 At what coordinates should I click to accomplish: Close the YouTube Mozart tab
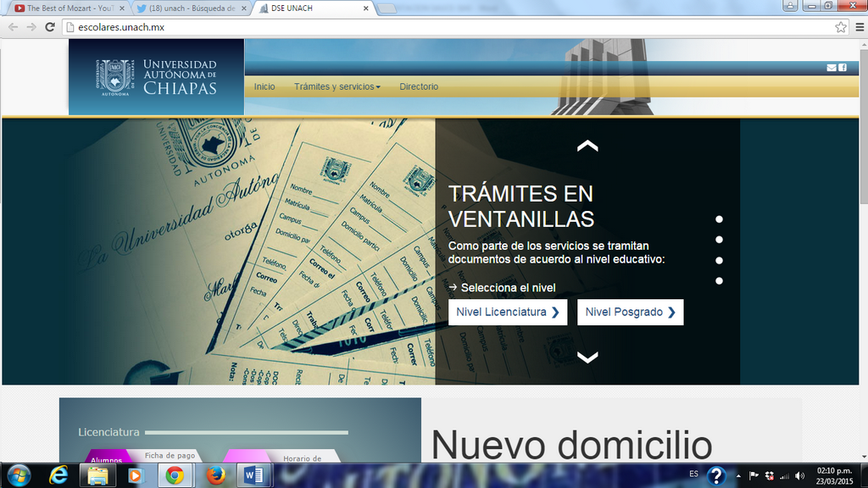click(x=122, y=8)
